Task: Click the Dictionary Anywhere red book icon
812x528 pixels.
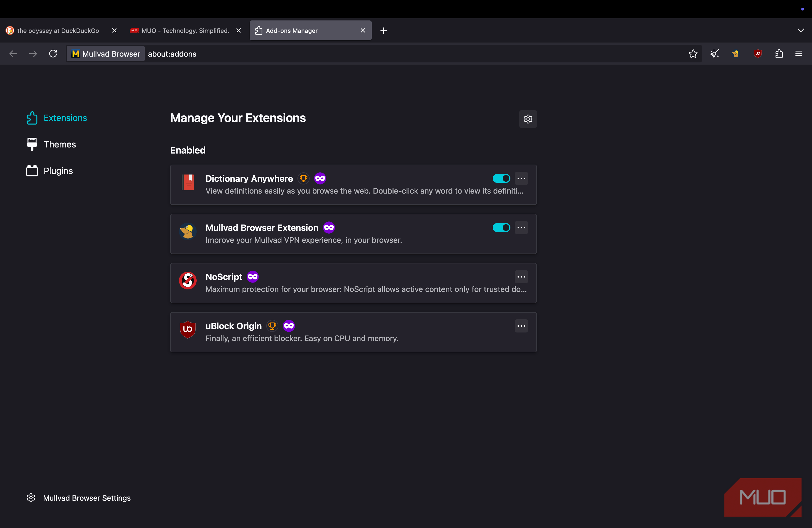Action: (x=188, y=183)
